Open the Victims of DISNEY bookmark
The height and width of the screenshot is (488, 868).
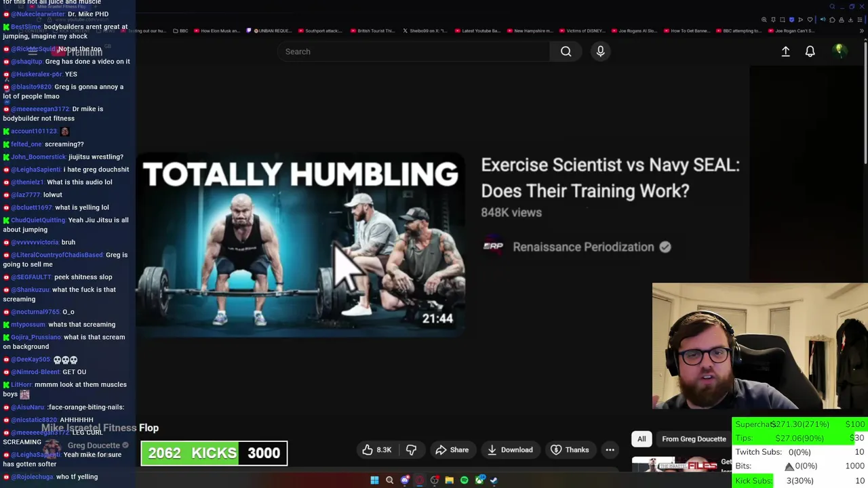(582, 30)
